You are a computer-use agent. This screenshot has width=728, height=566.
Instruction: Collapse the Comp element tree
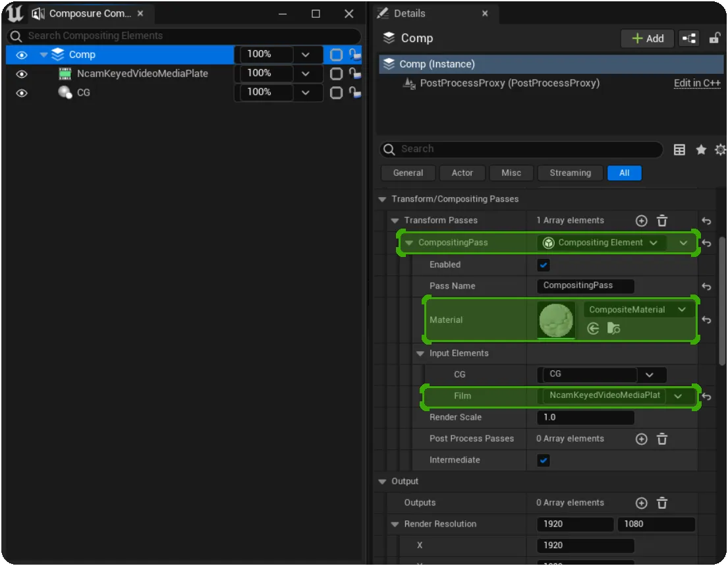click(43, 55)
